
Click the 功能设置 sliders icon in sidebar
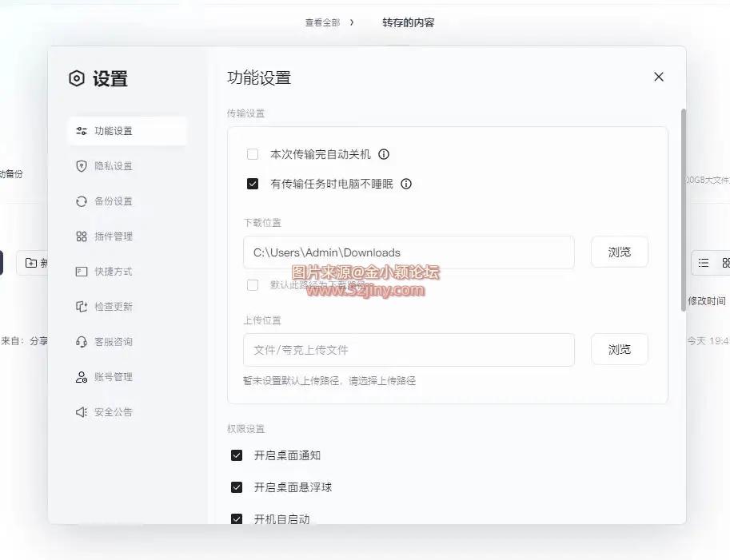(81, 131)
